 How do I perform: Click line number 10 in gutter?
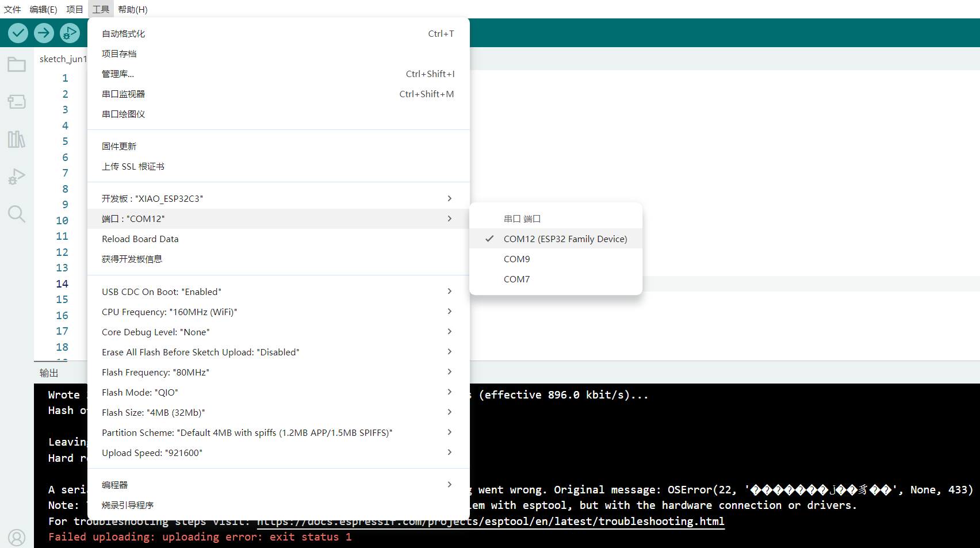[62, 220]
